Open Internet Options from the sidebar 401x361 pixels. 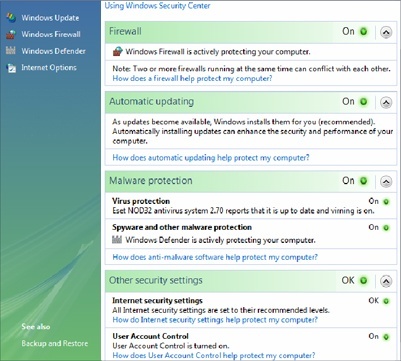(x=49, y=68)
